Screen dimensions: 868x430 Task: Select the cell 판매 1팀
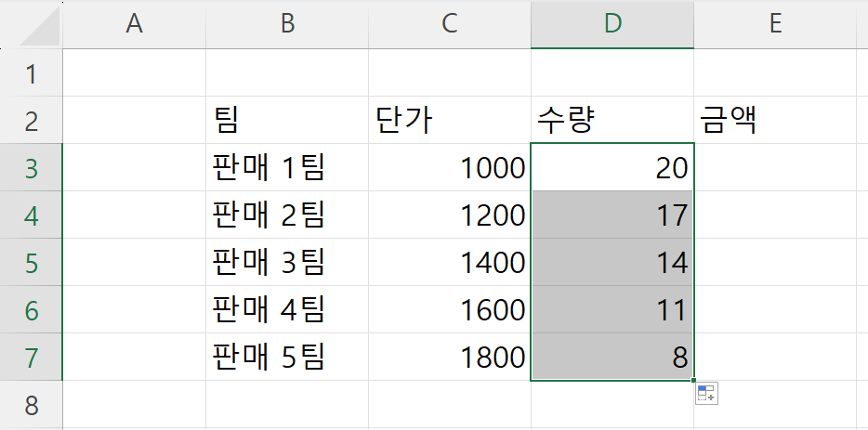click(x=287, y=168)
